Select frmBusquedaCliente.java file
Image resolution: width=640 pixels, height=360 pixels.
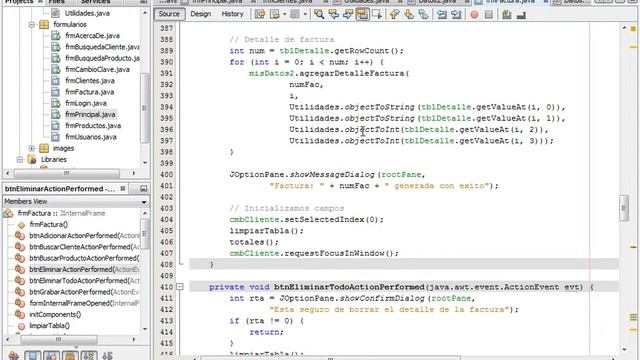coord(102,47)
